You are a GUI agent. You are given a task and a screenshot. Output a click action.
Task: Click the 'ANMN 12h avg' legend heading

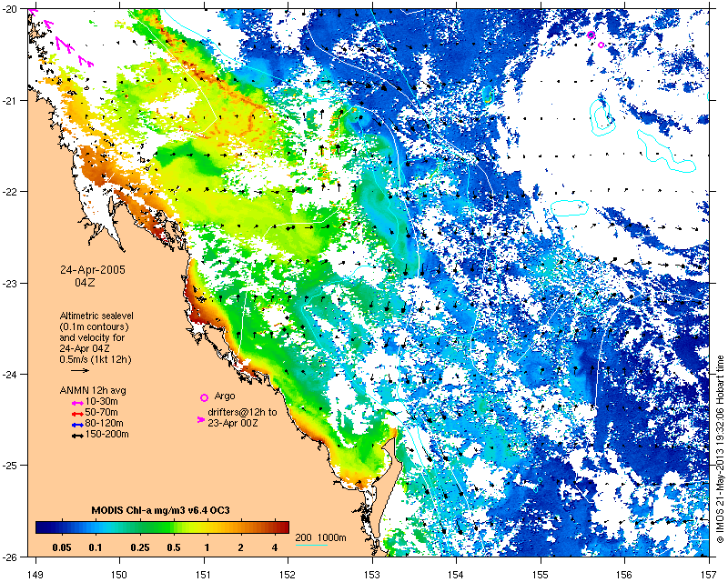pyautogui.click(x=93, y=390)
